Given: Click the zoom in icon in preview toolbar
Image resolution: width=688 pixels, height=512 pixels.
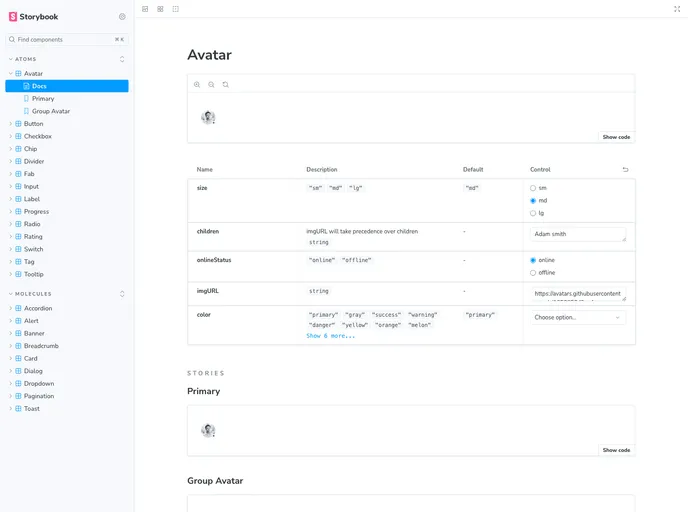Looking at the screenshot, I should point(197,84).
